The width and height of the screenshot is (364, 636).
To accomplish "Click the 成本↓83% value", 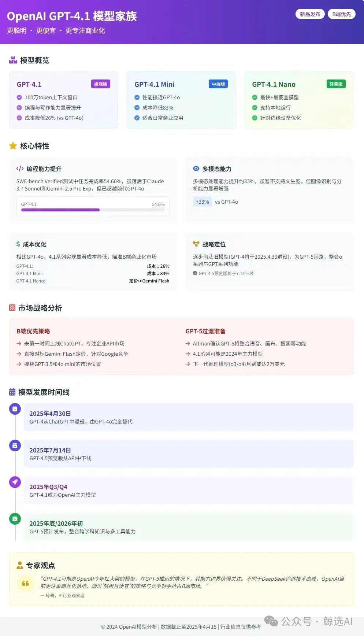I will 158,274.
